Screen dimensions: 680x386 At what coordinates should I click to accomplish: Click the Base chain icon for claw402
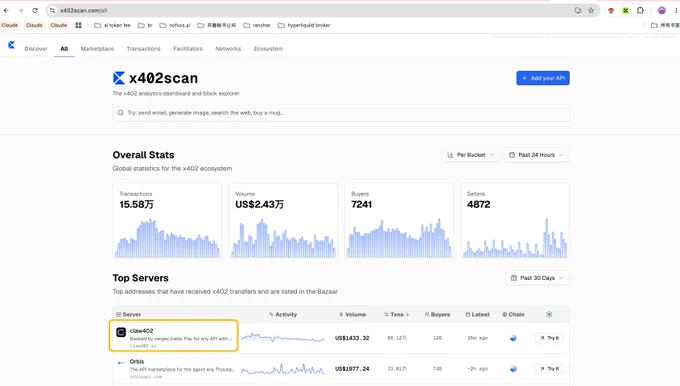coord(513,338)
